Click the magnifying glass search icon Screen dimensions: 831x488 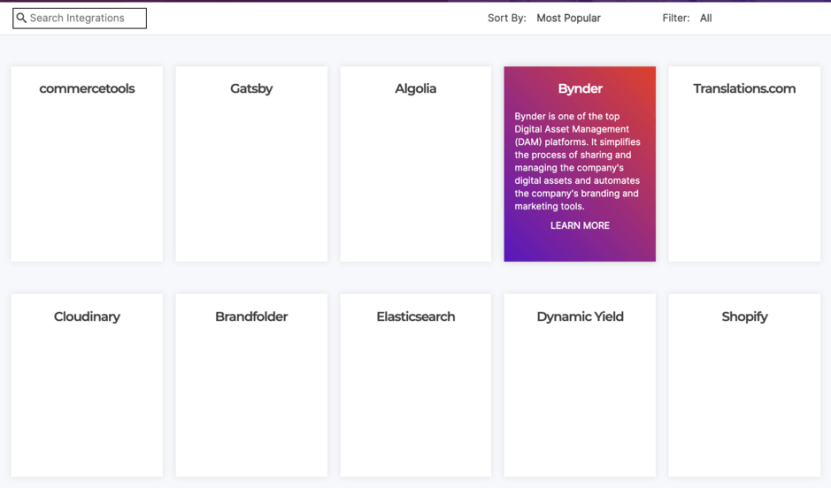[21, 18]
